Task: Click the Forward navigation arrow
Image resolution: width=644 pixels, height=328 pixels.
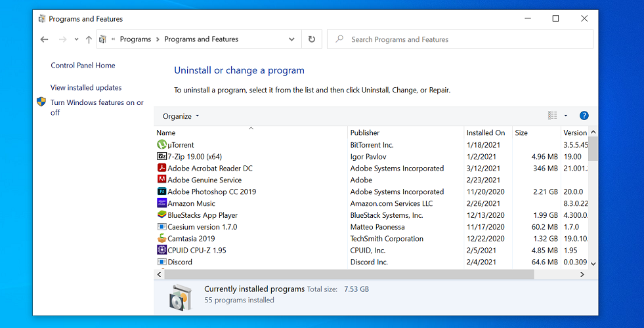Action: coord(62,39)
